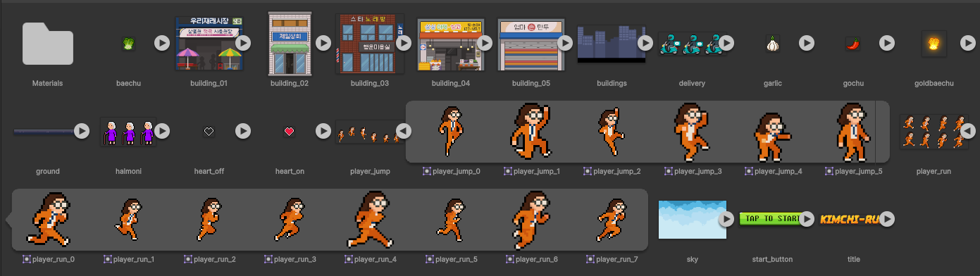Screen dimensions: 980x276
Task: Expand the baechu asset sub-sprites
Action: 162,44
